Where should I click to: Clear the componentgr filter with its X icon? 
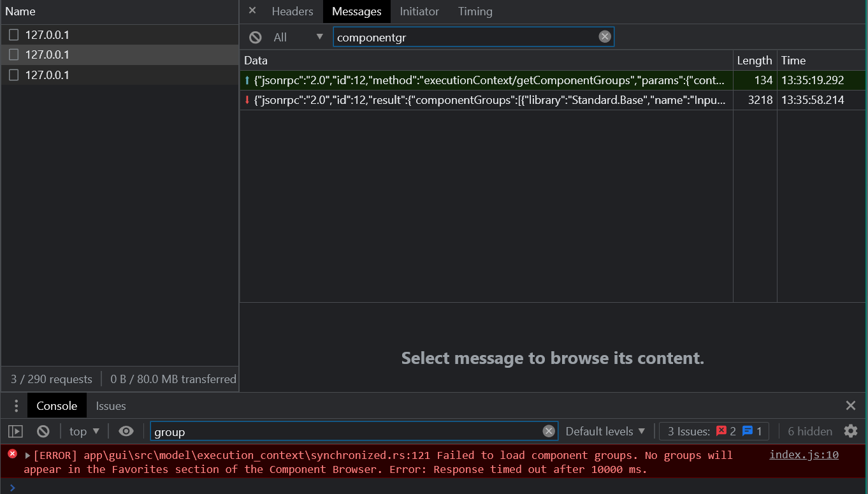(x=604, y=36)
